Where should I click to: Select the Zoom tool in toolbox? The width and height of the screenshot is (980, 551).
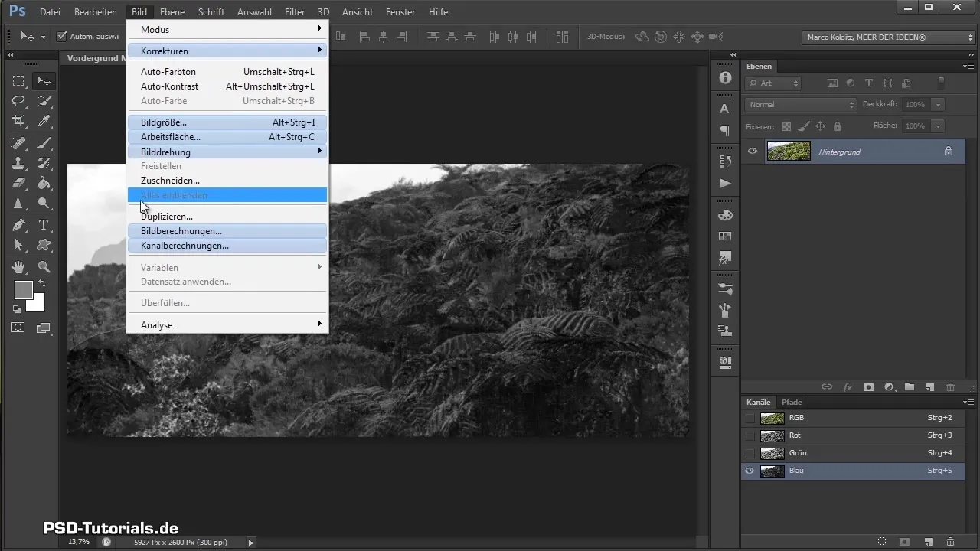(x=44, y=266)
